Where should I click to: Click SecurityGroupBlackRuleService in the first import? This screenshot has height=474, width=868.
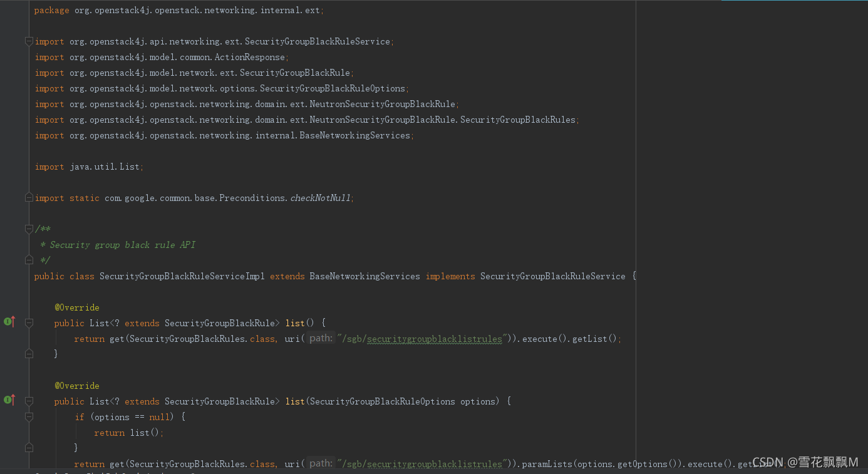[318, 41]
